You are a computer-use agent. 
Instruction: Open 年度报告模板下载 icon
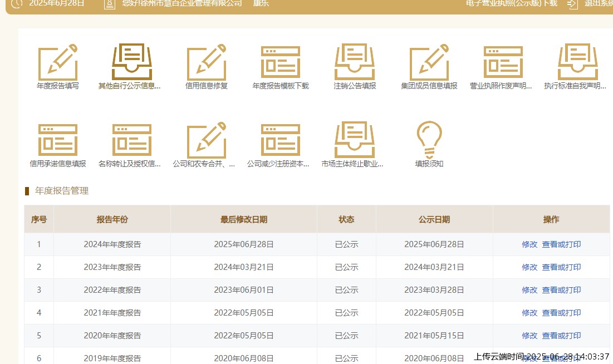[x=281, y=62]
